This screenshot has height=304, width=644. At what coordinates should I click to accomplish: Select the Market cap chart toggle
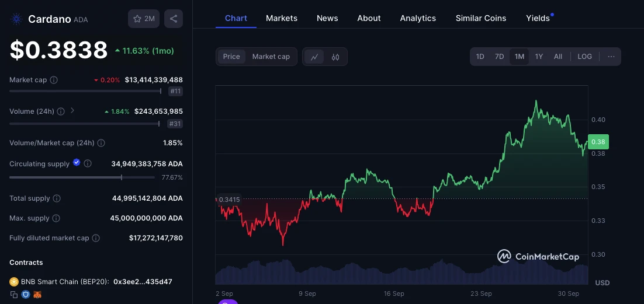[271, 57]
